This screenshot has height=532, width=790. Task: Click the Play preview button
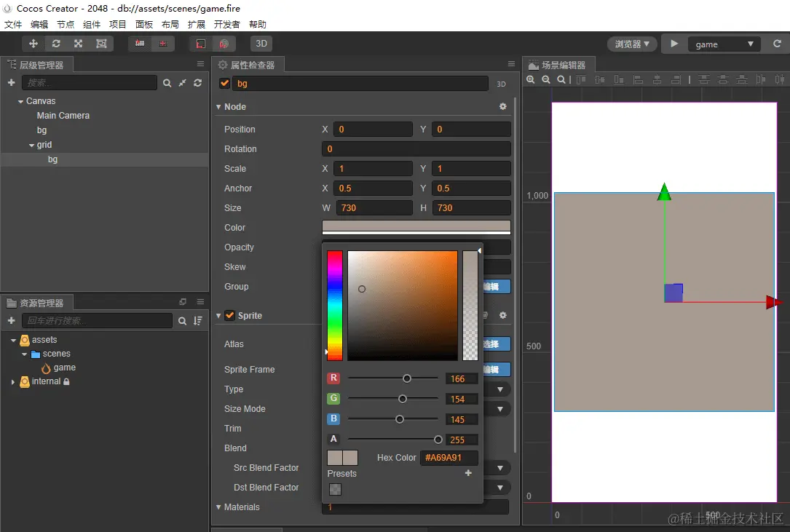coord(674,44)
